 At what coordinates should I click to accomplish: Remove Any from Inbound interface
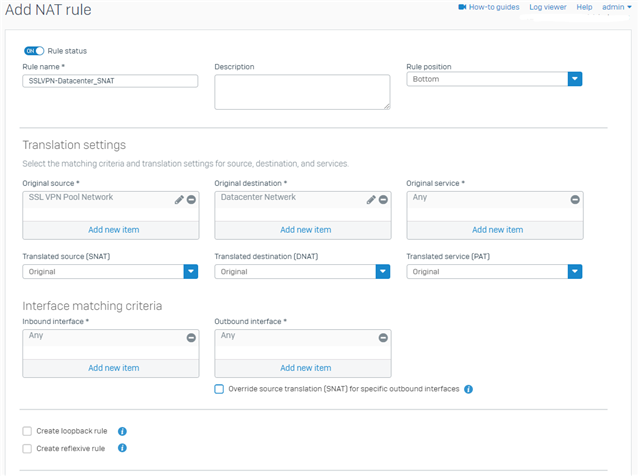click(x=191, y=338)
